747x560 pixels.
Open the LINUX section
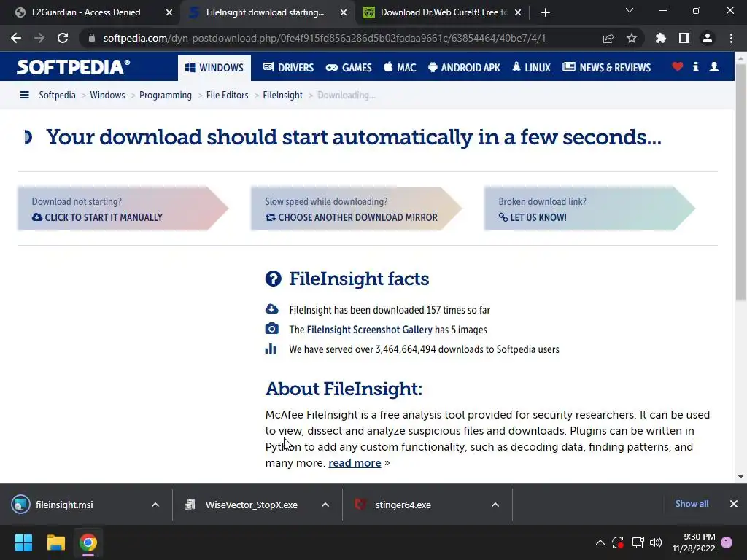[x=531, y=68]
